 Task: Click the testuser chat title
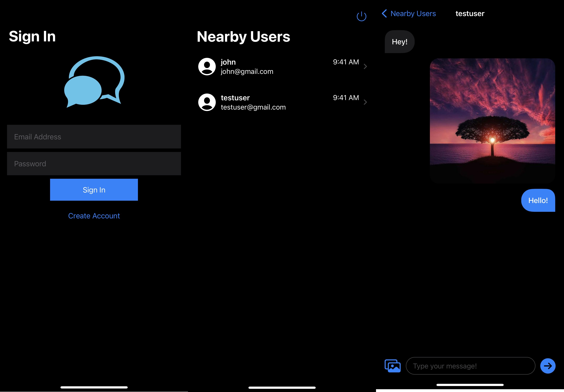click(x=470, y=13)
